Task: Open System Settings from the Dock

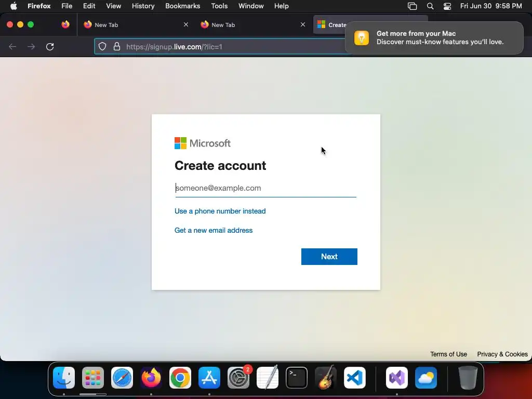Action: [x=238, y=378]
